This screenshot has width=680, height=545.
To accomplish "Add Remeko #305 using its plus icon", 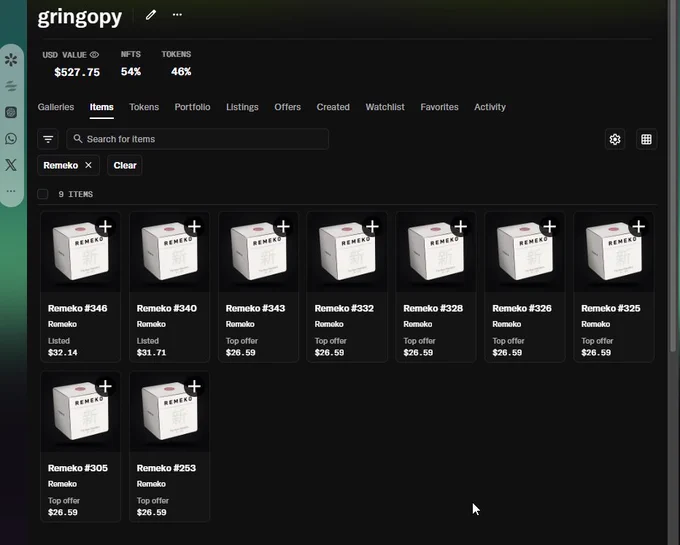I will tap(105, 386).
